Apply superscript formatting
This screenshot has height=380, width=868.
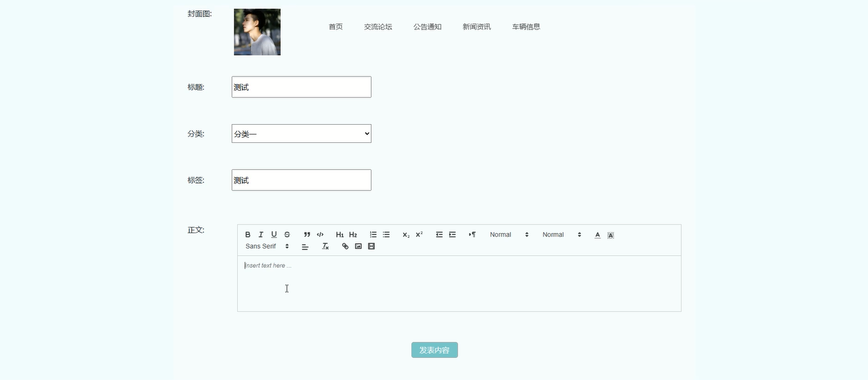click(x=419, y=234)
